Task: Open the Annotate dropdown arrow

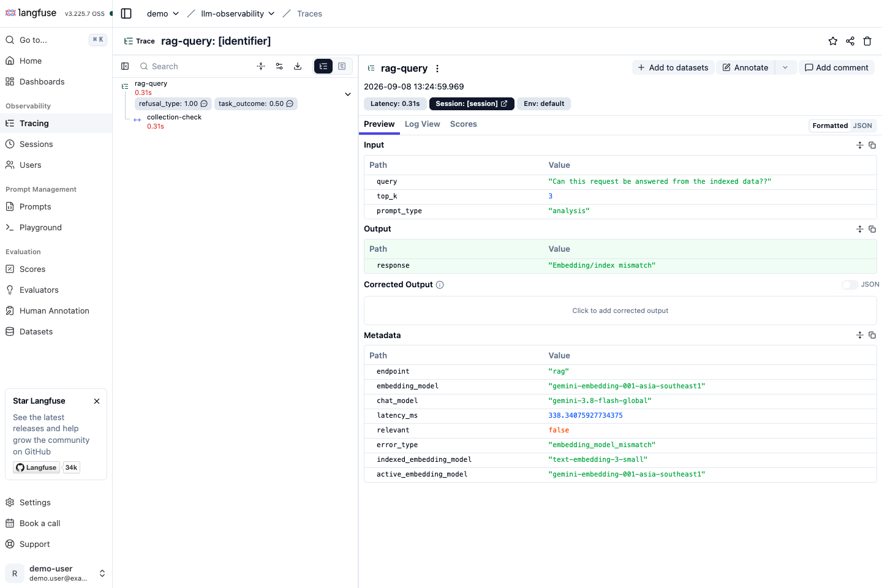Action: (x=785, y=67)
